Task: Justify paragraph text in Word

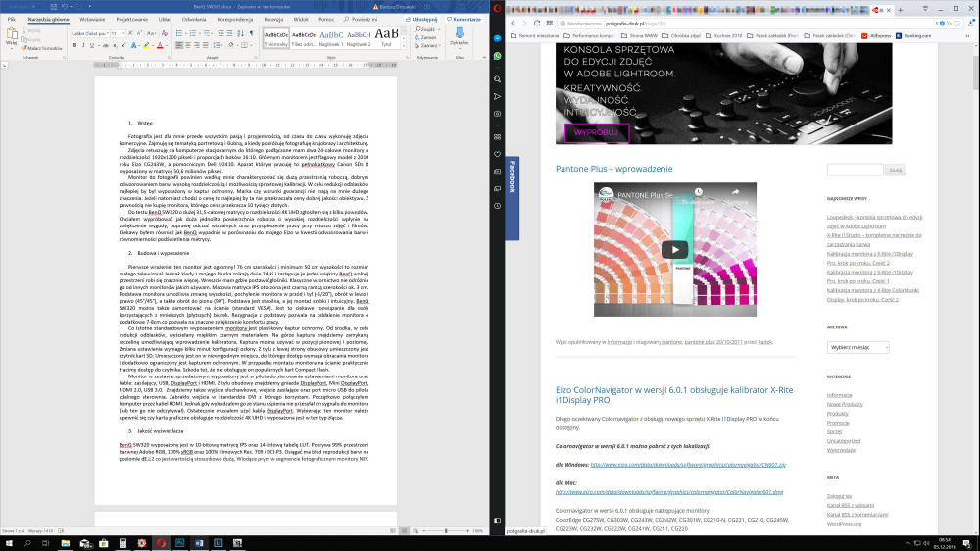Action: (x=206, y=46)
